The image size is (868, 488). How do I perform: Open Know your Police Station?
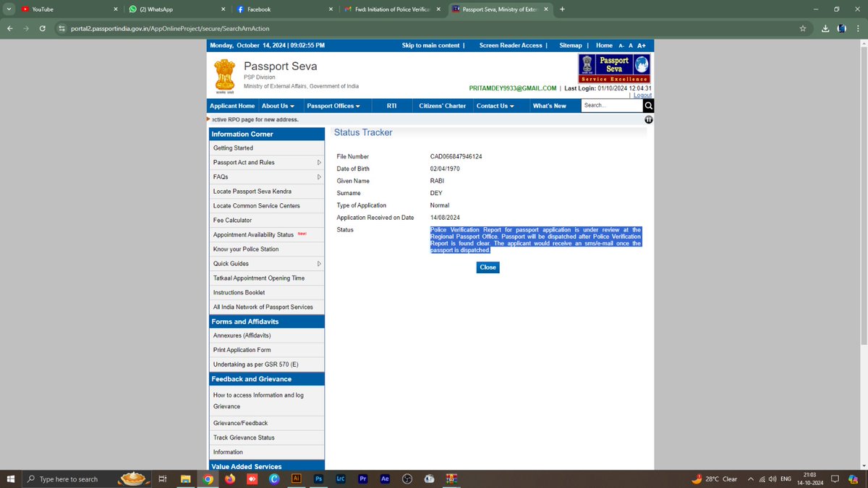point(247,249)
